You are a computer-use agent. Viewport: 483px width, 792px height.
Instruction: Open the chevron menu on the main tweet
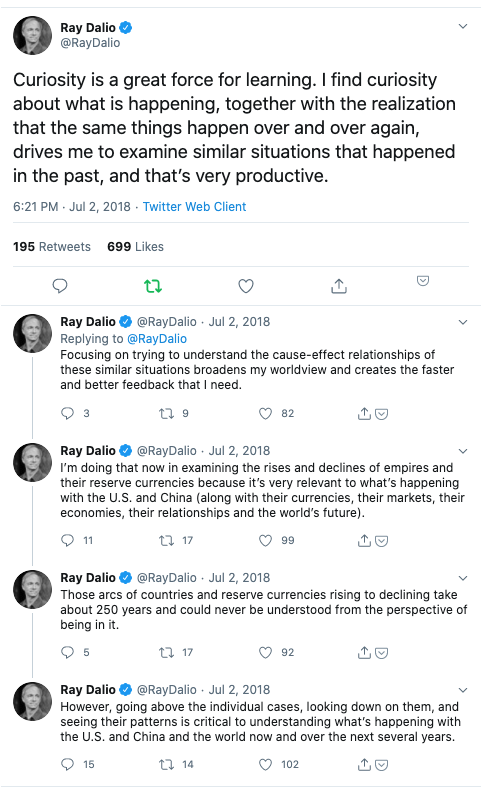(463, 26)
